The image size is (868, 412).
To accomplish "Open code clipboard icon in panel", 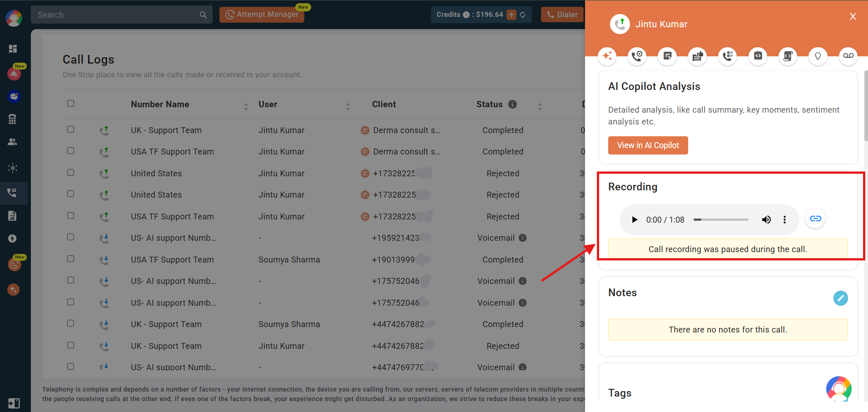I will [x=758, y=56].
